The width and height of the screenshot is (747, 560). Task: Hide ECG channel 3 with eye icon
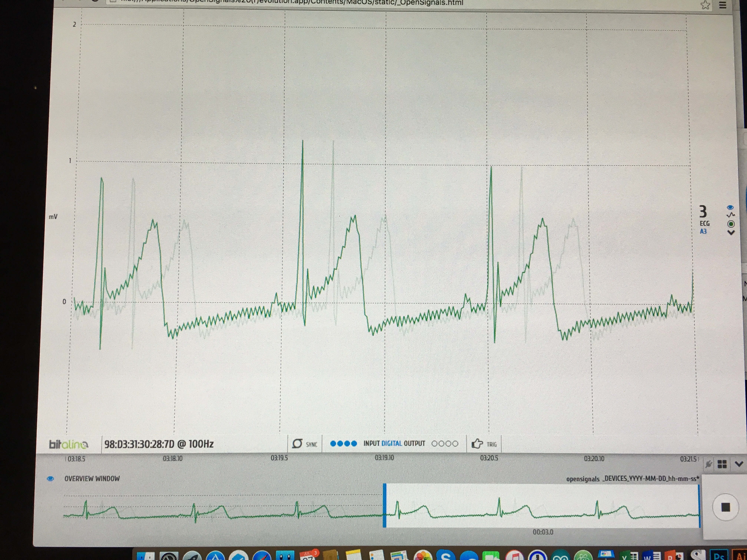[730, 207]
